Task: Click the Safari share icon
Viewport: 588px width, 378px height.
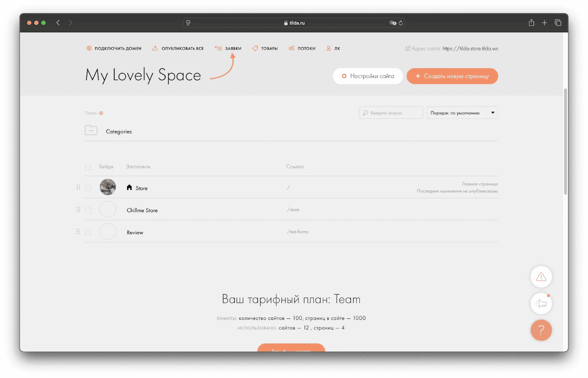Action: coord(531,23)
